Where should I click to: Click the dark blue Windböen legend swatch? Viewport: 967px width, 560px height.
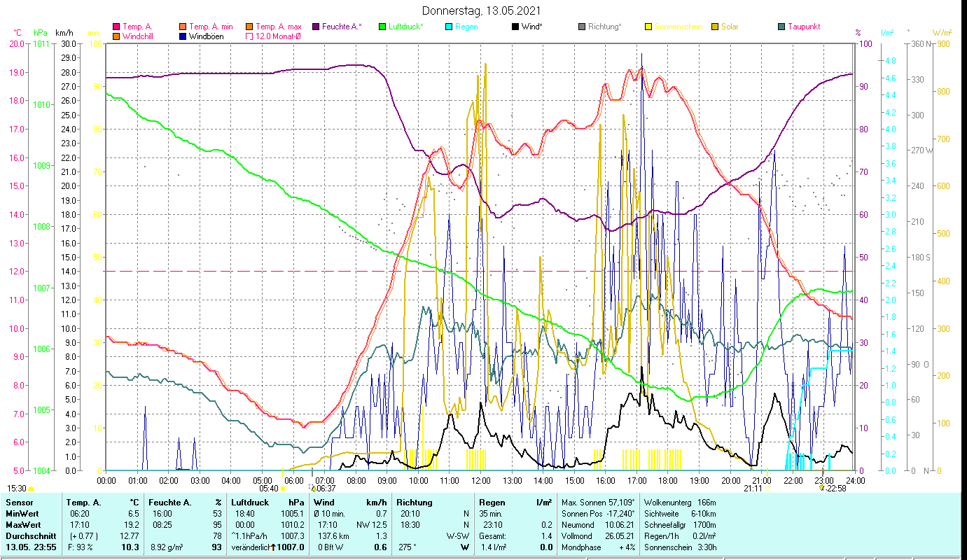pos(182,36)
